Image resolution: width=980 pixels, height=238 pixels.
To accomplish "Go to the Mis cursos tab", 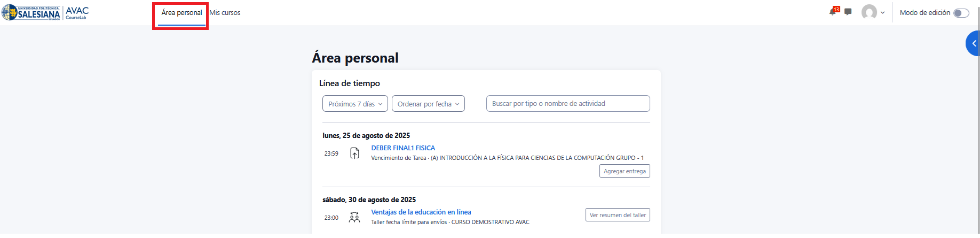I will [x=225, y=13].
